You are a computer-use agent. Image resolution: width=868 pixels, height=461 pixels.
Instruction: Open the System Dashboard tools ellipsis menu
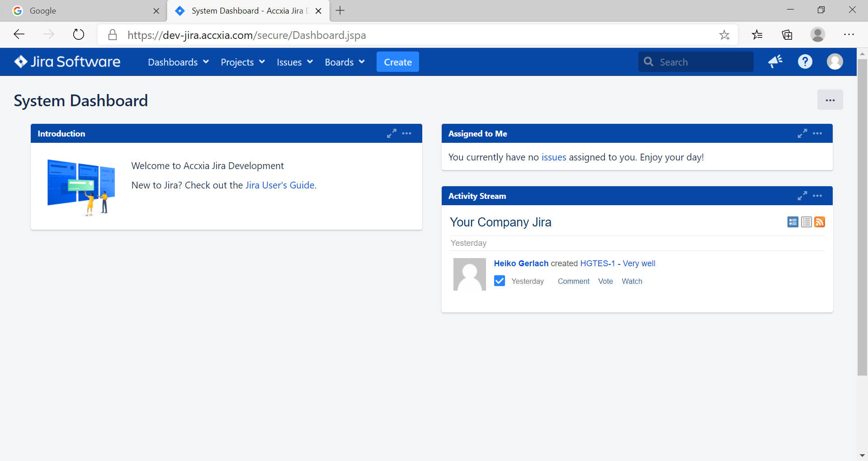(x=830, y=100)
